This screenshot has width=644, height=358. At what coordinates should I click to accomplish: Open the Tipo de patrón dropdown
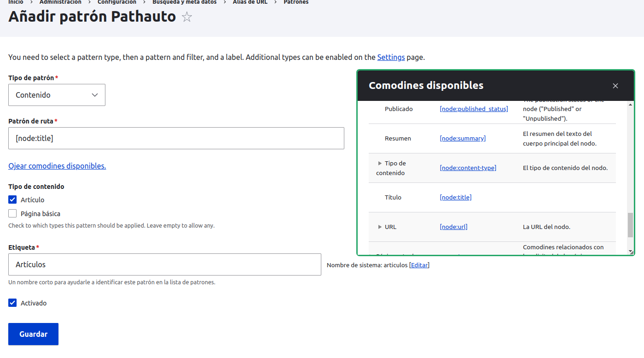57,95
